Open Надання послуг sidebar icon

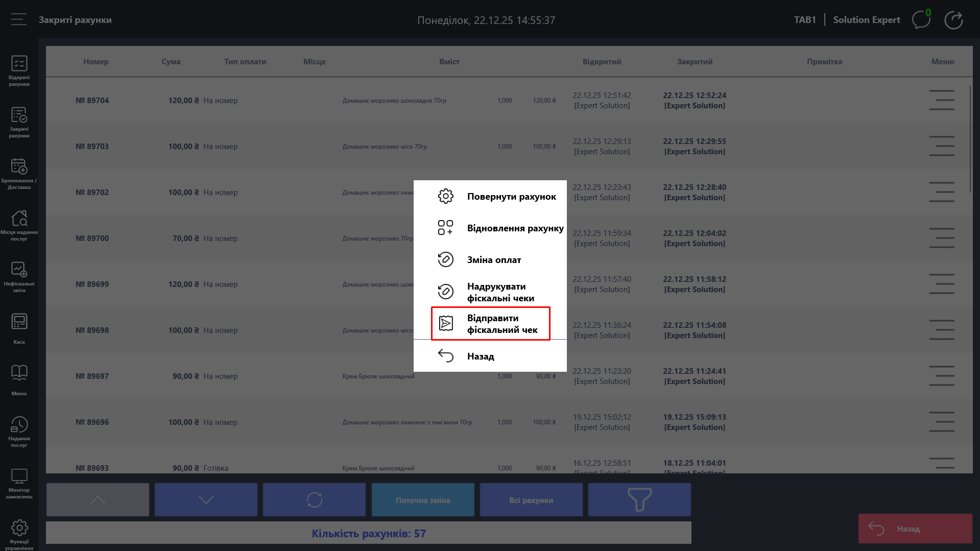pyautogui.click(x=19, y=432)
